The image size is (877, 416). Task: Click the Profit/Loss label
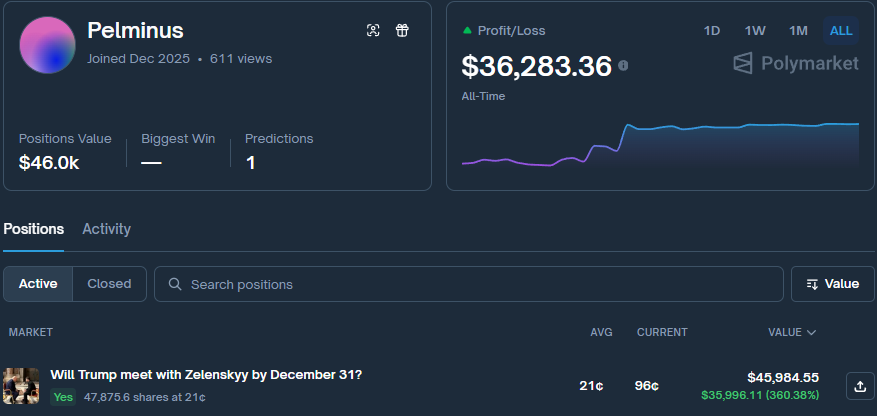click(x=511, y=31)
